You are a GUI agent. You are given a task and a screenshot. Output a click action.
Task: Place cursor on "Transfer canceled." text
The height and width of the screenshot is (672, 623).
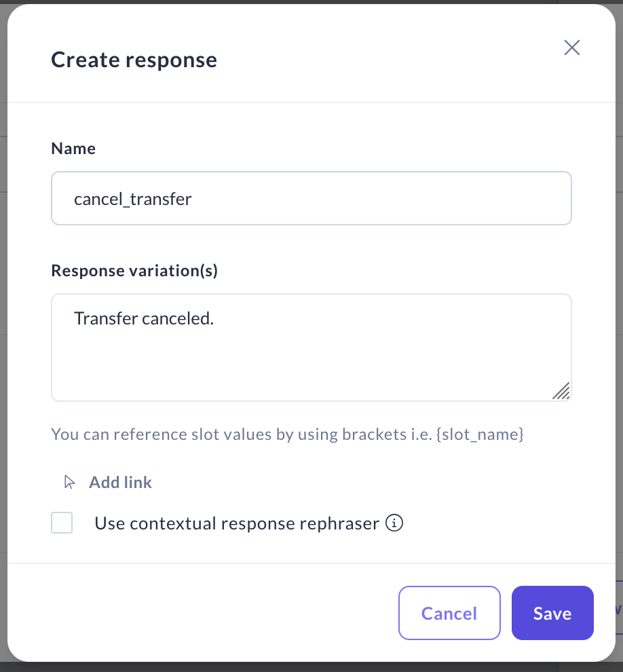(144, 318)
